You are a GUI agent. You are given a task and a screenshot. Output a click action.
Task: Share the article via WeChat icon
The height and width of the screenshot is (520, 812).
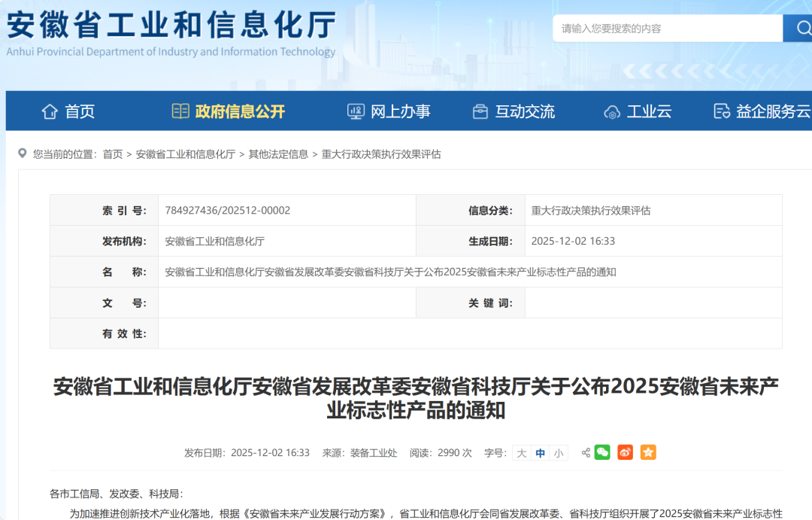click(x=602, y=452)
